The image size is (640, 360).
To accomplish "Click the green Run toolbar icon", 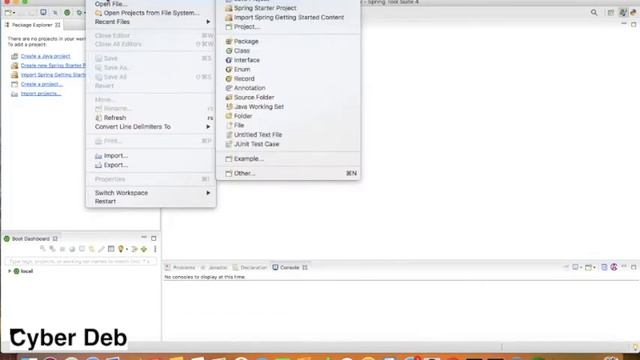I will [x=67, y=13].
